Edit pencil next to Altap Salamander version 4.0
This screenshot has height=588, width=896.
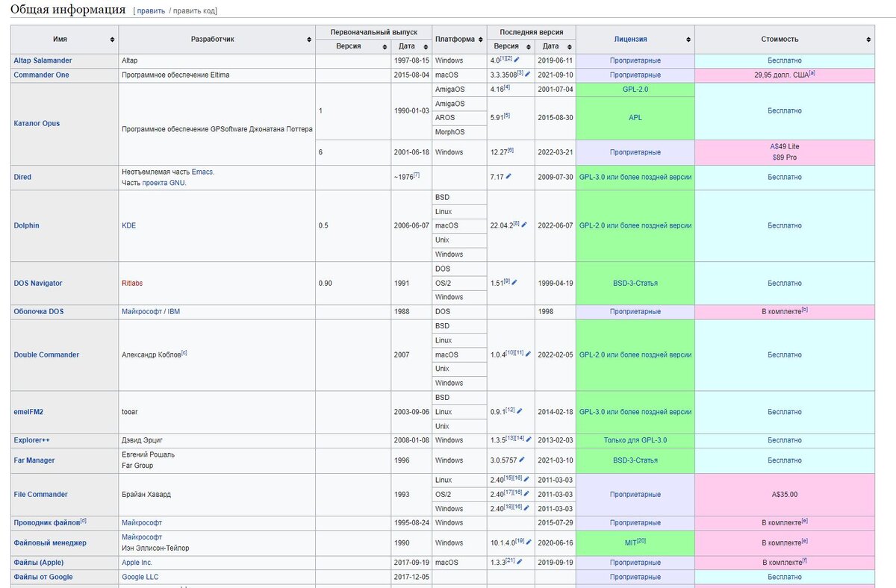click(517, 60)
